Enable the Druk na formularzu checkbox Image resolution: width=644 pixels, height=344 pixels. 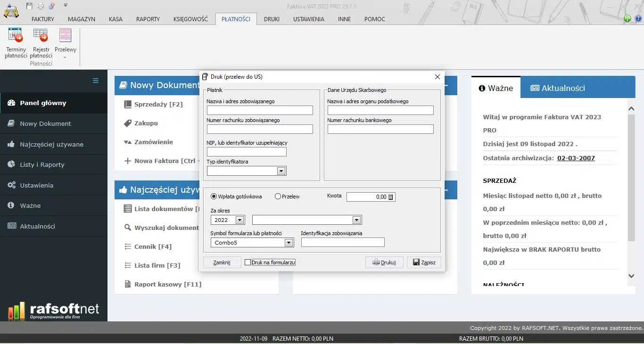(248, 262)
